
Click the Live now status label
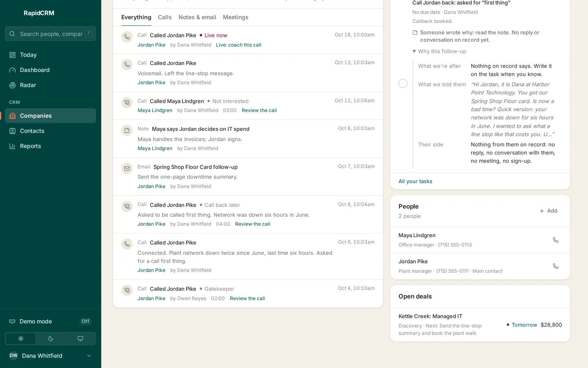point(213,36)
